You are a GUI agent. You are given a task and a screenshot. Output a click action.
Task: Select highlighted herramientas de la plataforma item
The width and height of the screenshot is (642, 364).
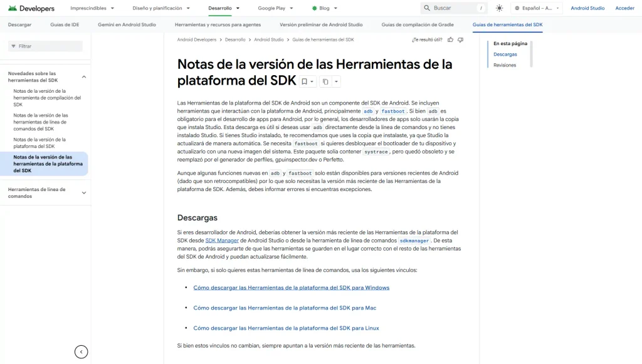coord(45,164)
